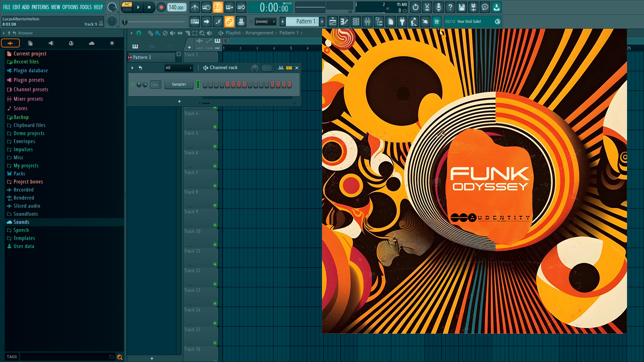
Task: Open the channel rack view icon
Action: [356, 21]
